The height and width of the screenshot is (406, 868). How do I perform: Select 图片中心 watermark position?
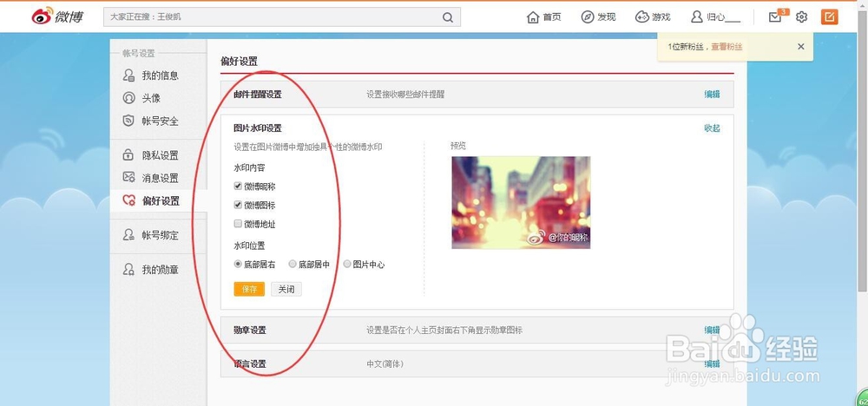pos(347,265)
